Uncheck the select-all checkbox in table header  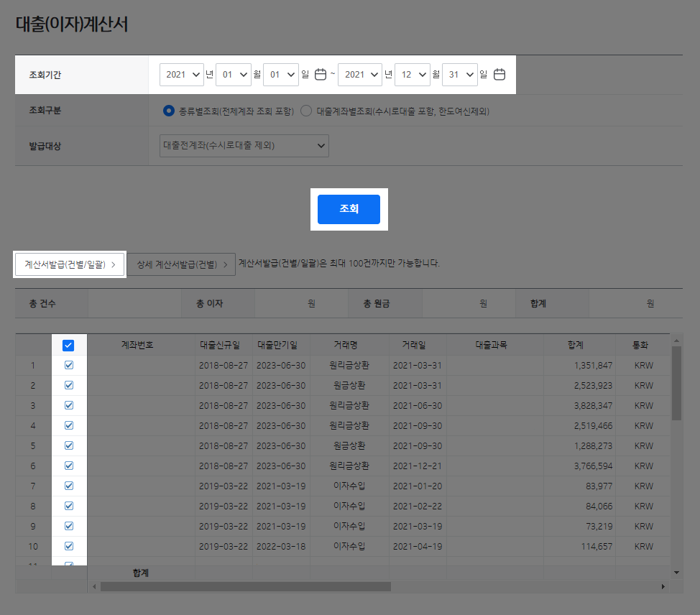tap(68, 345)
